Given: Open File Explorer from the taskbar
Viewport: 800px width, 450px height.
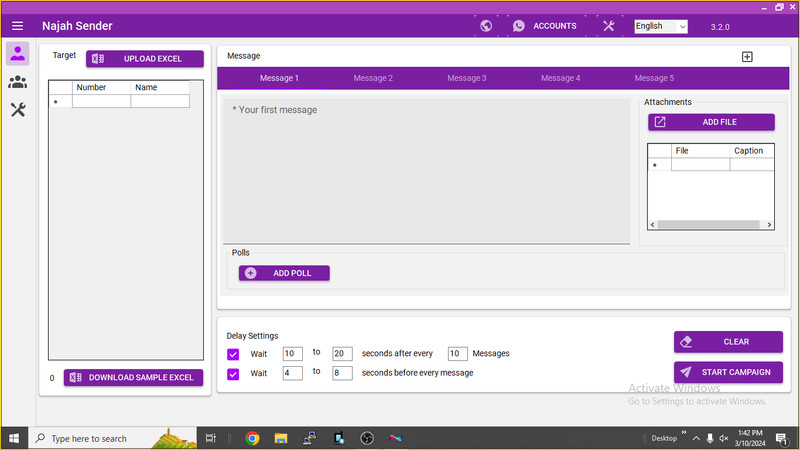Looking at the screenshot, I should 281,438.
